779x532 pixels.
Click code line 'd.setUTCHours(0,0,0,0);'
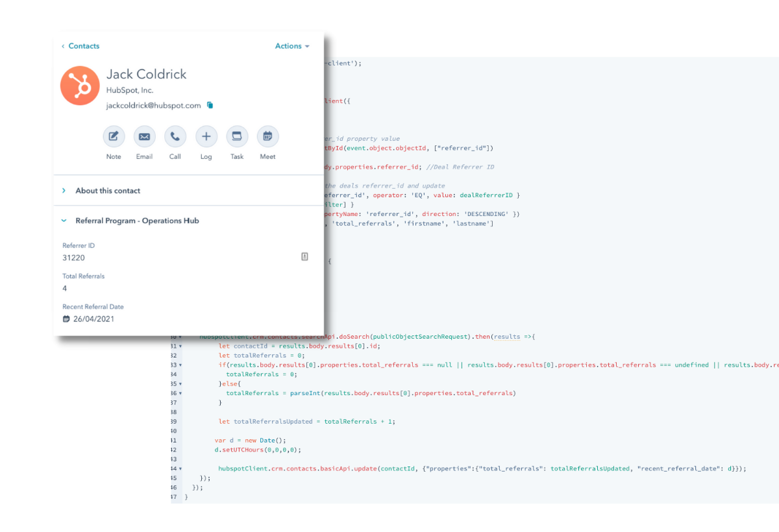(258, 450)
